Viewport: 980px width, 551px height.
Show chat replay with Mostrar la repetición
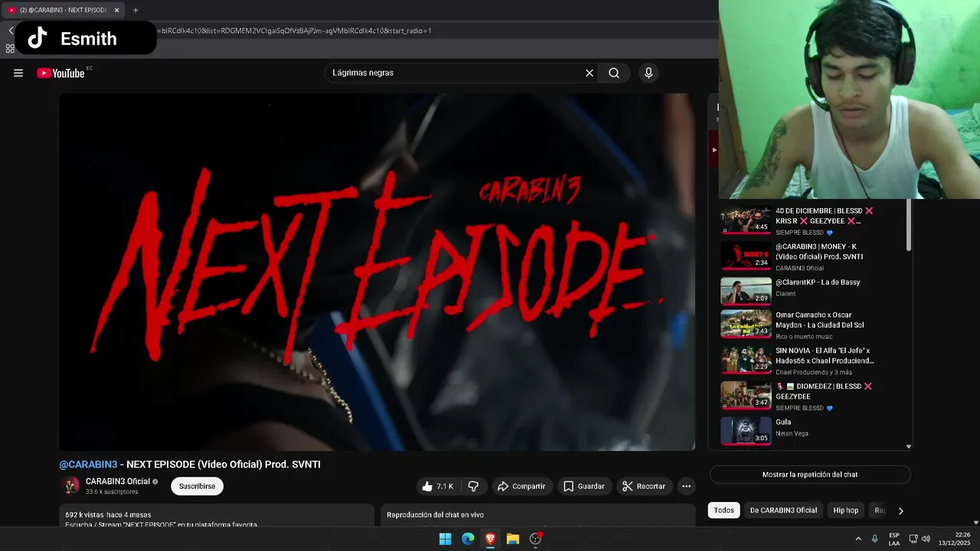click(x=810, y=474)
